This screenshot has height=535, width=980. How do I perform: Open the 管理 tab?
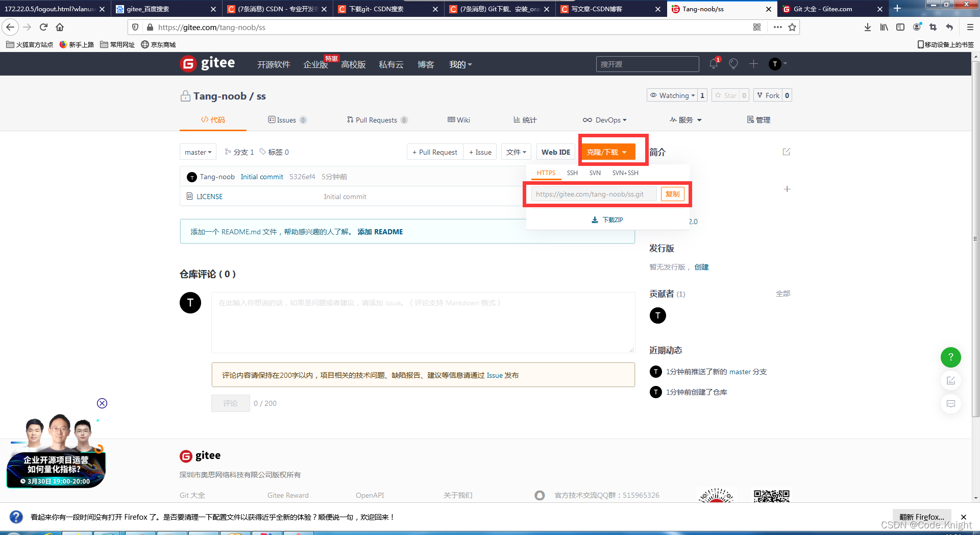[x=758, y=120]
